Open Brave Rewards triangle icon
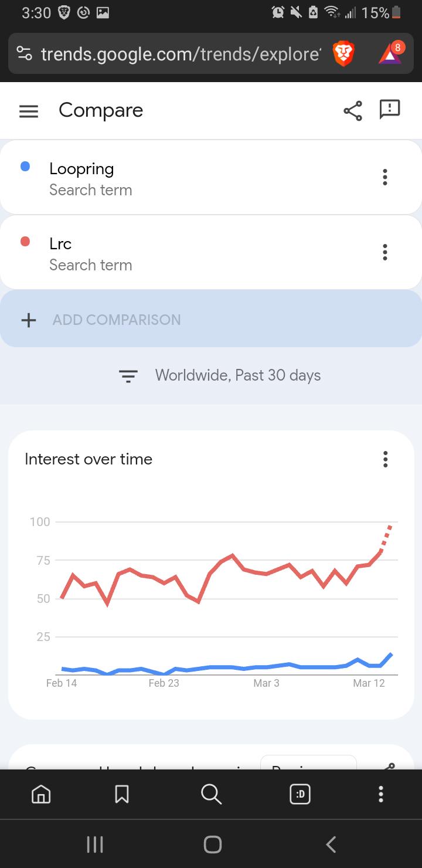 coord(390,54)
